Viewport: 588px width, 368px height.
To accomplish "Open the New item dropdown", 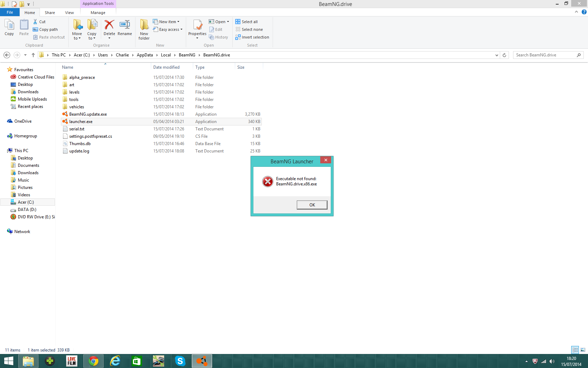I will point(166,22).
